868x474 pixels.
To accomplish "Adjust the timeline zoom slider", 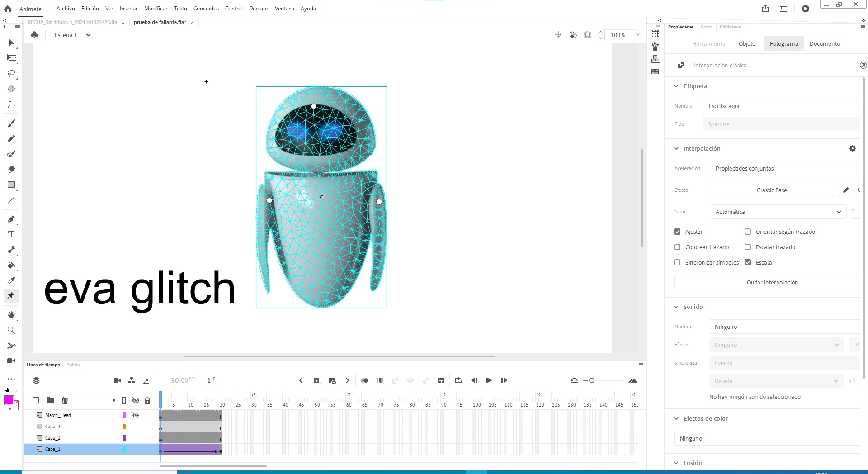I will [592, 380].
